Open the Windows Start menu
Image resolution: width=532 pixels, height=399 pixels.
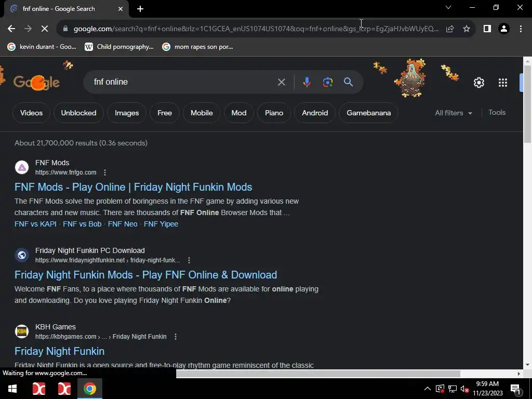[x=12, y=389]
